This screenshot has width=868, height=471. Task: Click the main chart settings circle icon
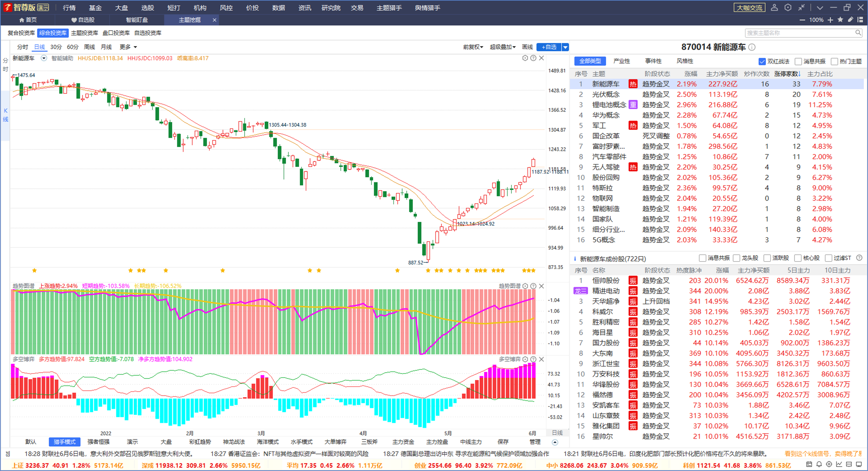[525, 58]
